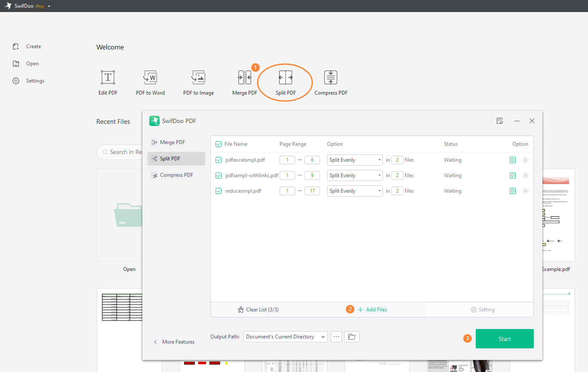Image resolution: width=588 pixels, height=372 pixels.
Task: Remove reducesmpl.pdf from the list
Action: [526, 191]
